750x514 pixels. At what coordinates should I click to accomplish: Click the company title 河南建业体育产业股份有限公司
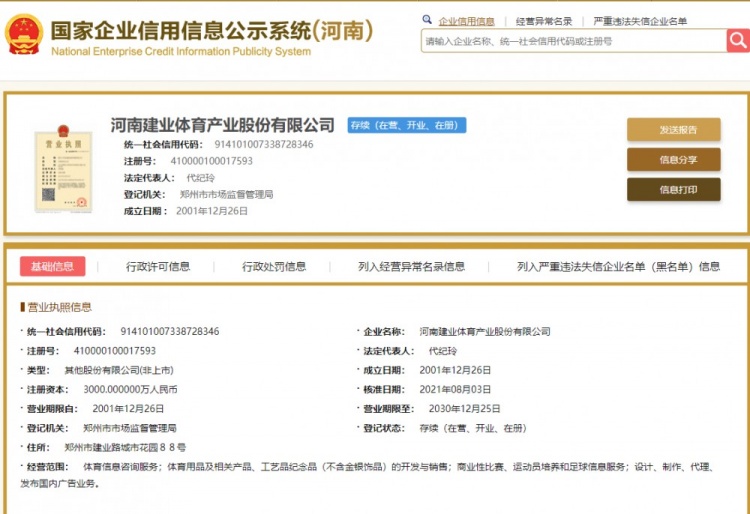point(222,125)
